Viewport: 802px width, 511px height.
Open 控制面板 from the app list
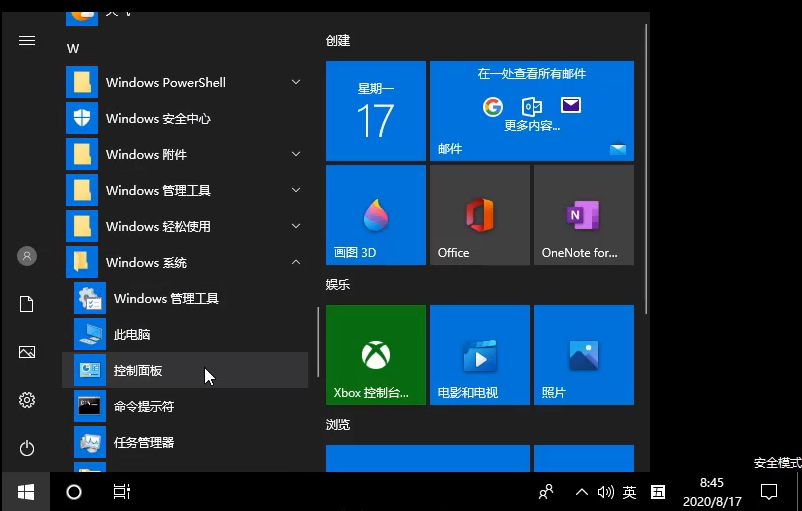tap(138, 371)
